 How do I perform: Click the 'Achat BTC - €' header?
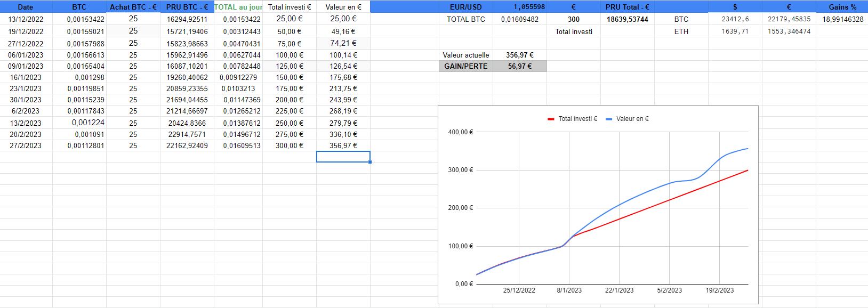[x=133, y=7]
